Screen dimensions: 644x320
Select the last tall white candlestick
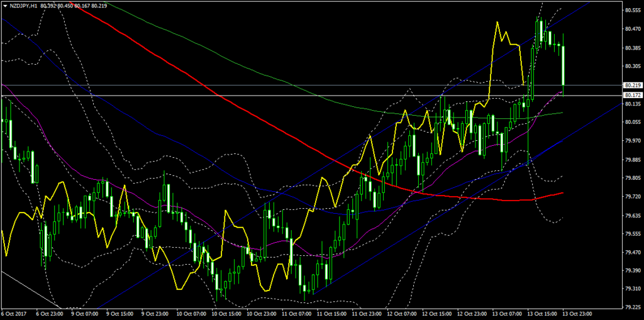coord(563,66)
